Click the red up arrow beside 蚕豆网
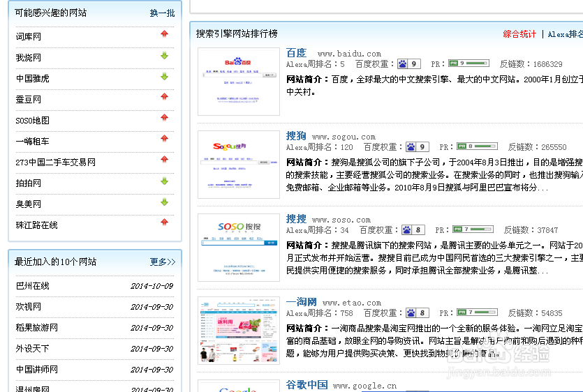 click(164, 97)
